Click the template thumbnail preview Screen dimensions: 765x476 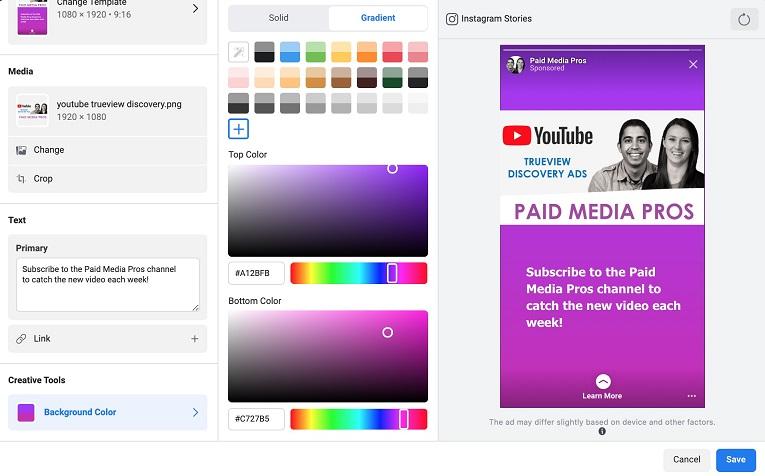click(32, 19)
